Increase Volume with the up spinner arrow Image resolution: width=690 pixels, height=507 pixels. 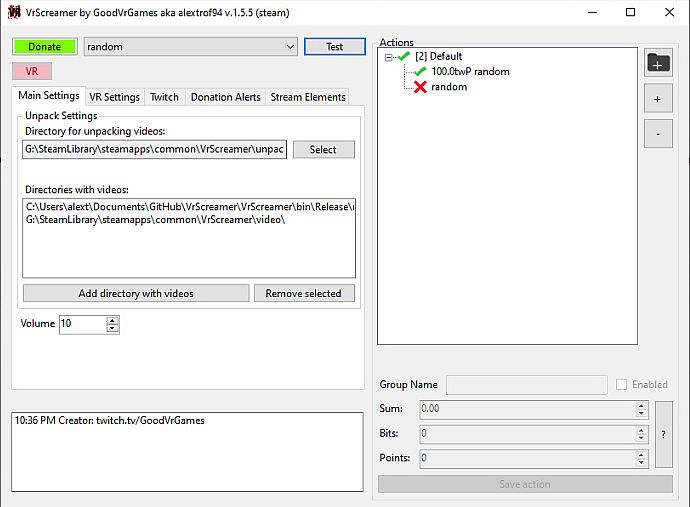click(x=112, y=320)
